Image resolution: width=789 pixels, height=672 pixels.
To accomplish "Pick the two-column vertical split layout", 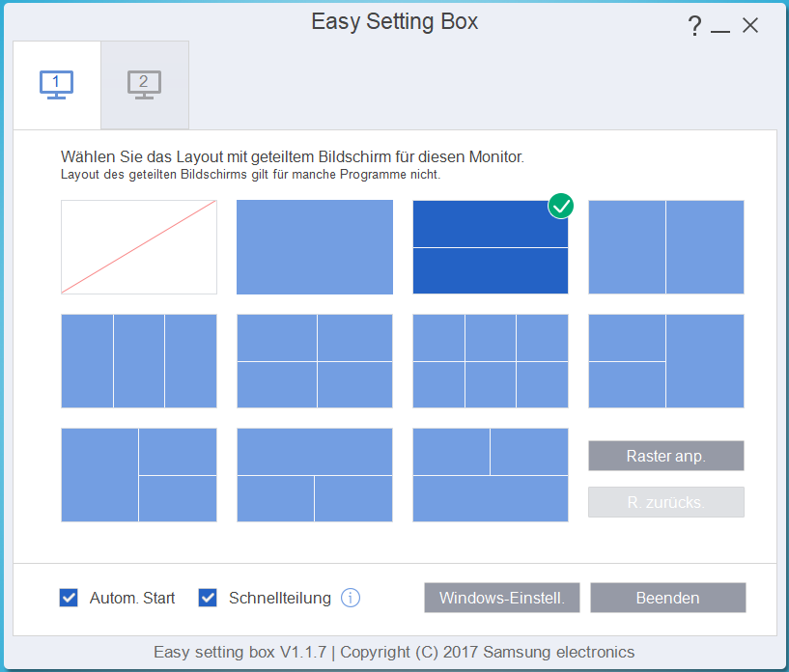I will [665, 247].
